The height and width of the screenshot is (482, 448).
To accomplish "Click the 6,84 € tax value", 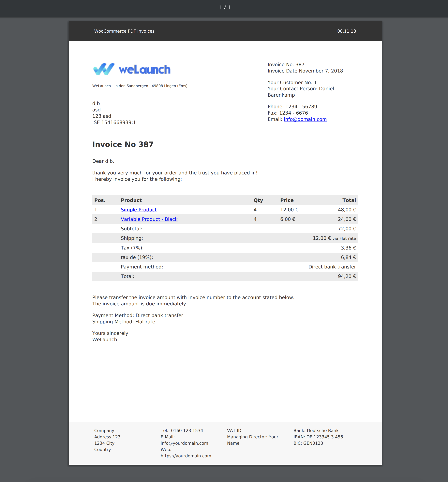I will pyautogui.click(x=348, y=257).
